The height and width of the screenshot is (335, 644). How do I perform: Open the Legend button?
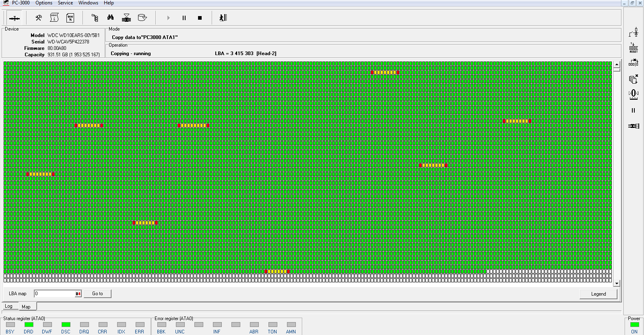tap(599, 294)
